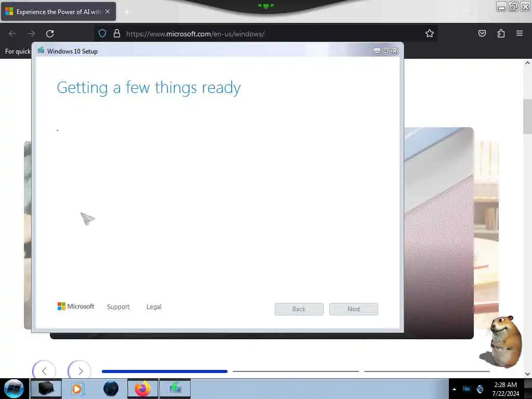Click the scrollbar down arrow
532x399 pixels.
pyautogui.click(x=527, y=374)
